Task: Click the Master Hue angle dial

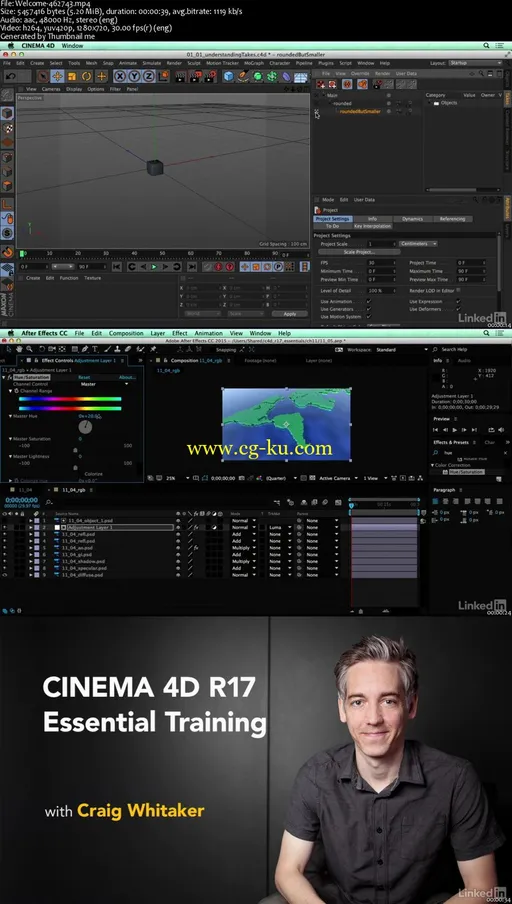Action: (x=85, y=427)
